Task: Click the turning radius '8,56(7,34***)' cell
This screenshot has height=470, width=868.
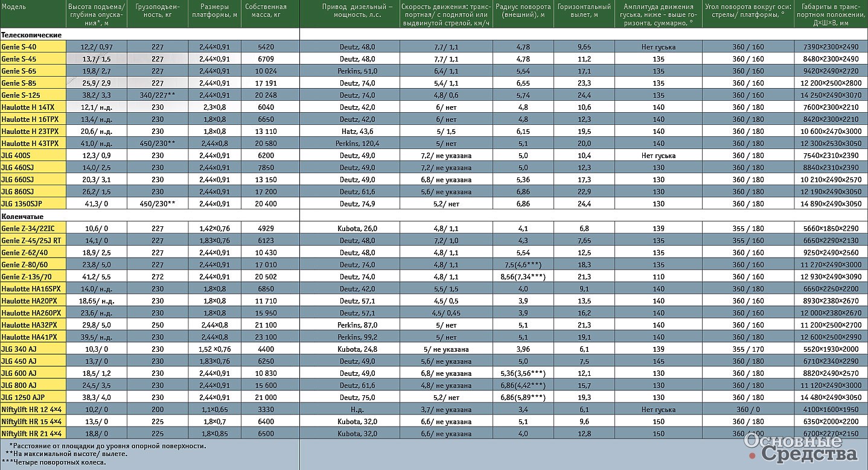Action: 523,276
